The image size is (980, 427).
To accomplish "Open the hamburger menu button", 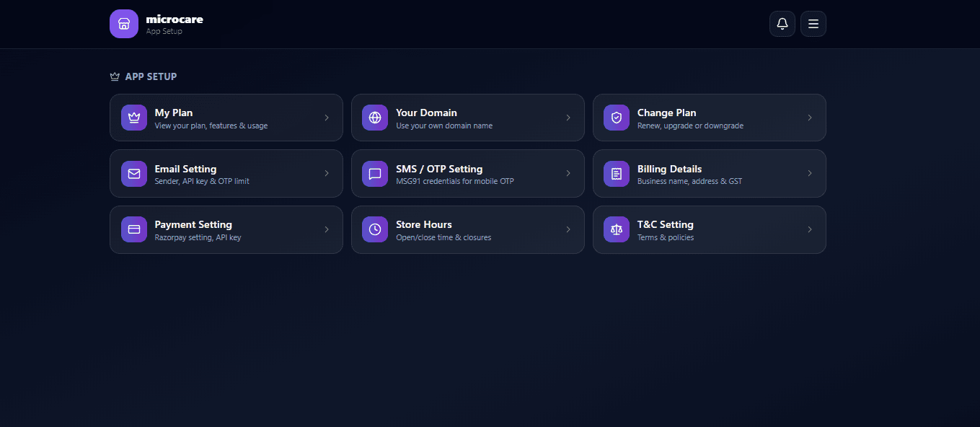I will tap(813, 24).
